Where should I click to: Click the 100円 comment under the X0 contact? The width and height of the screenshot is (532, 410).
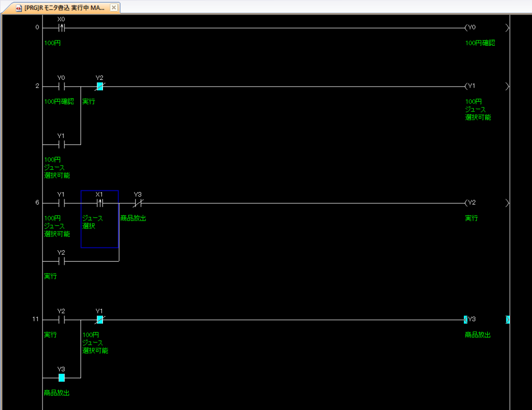pyautogui.click(x=52, y=43)
